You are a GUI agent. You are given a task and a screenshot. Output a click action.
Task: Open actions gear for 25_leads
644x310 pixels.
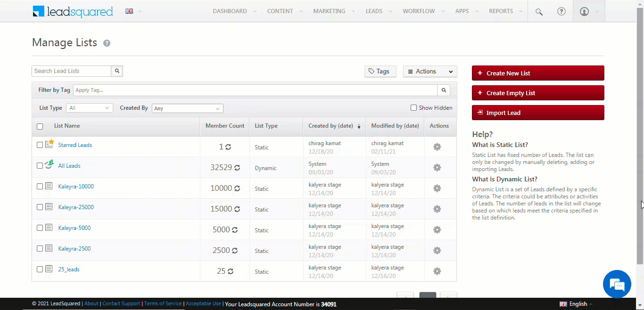pyautogui.click(x=437, y=271)
